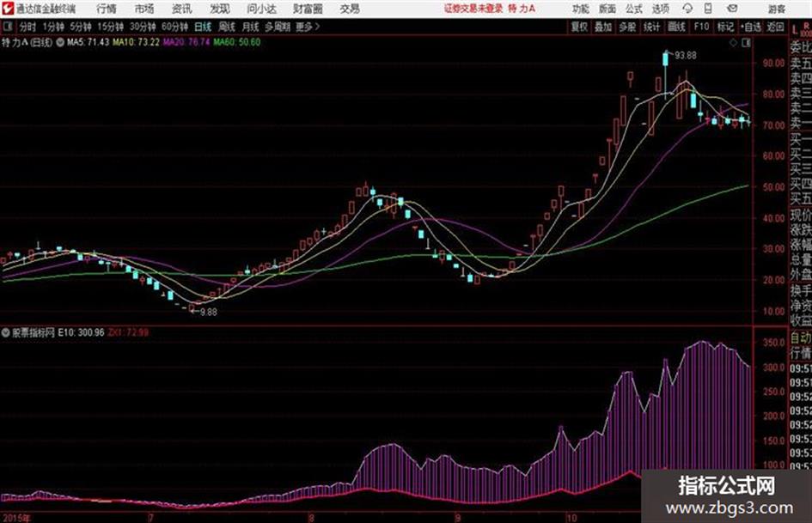Open the 交易 menu
Image resolution: width=812 pixels, height=523 pixels.
350,9
